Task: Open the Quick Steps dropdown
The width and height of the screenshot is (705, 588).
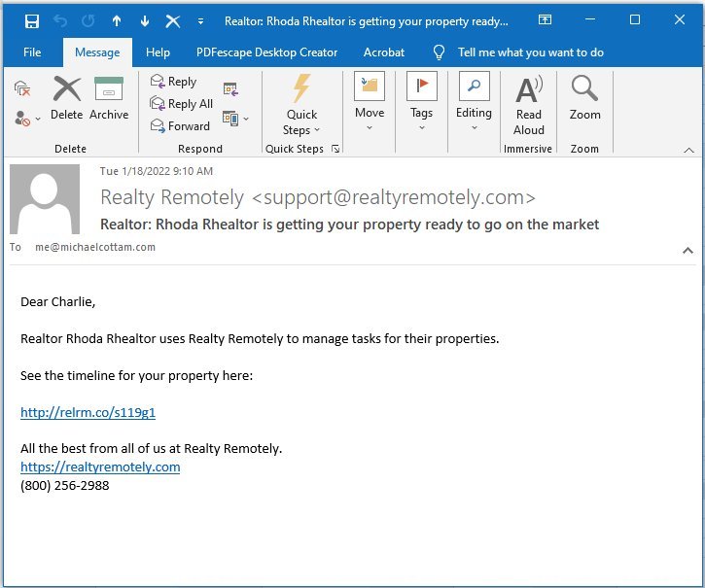Action: [x=301, y=105]
